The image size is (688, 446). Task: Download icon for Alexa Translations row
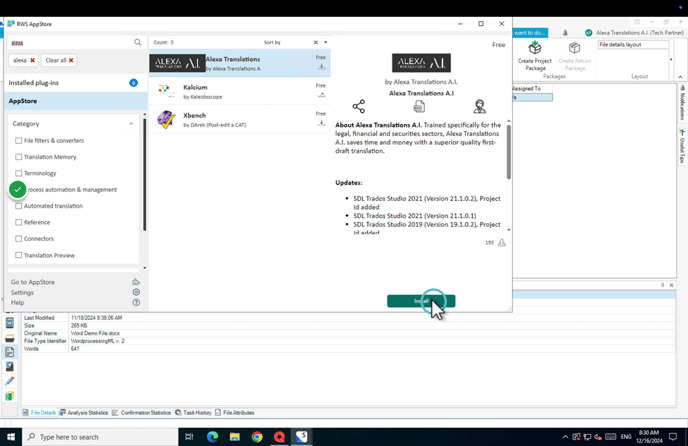(x=322, y=67)
